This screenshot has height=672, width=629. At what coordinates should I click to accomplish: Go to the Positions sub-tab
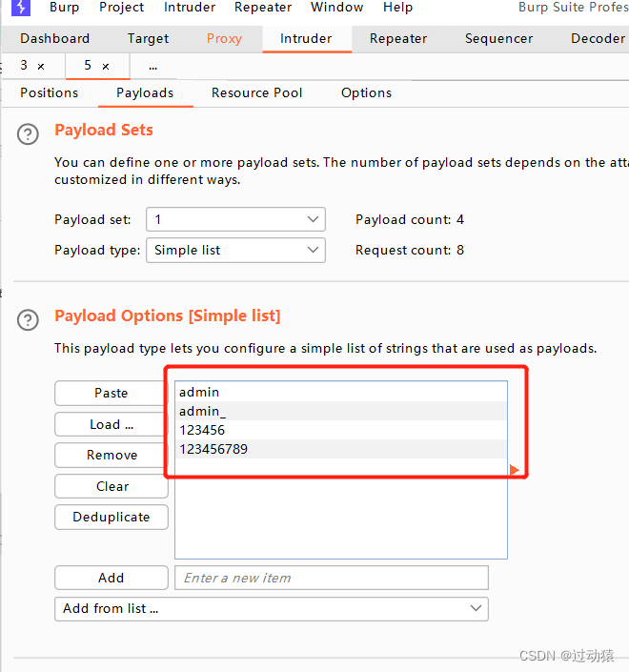pos(50,93)
